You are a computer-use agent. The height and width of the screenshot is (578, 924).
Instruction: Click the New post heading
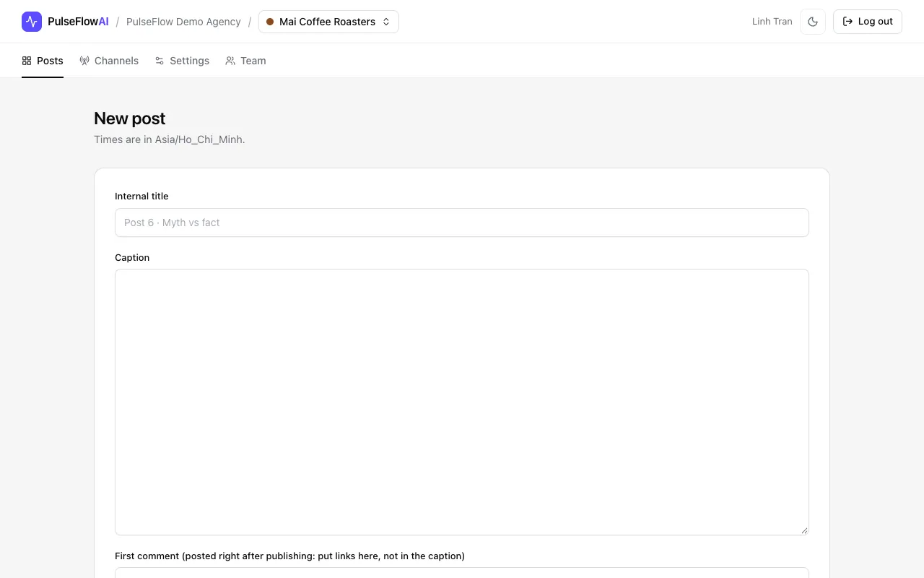[130, 118]
